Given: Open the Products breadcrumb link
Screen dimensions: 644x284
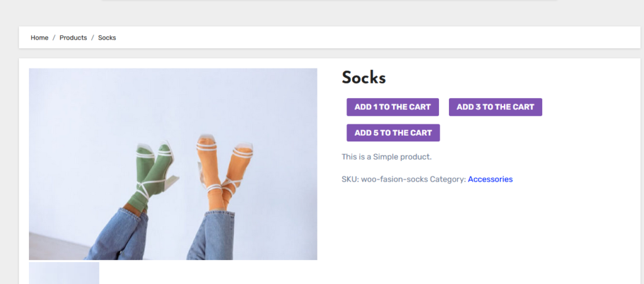Looking at the screenshot, I should coord(73,38).
